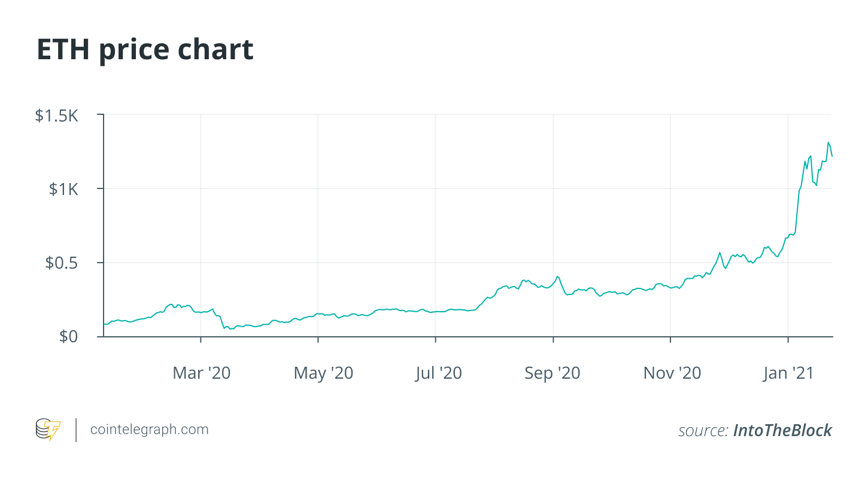
Task: Select the Mar '20 x-axis label
Action: click(201, 373)
